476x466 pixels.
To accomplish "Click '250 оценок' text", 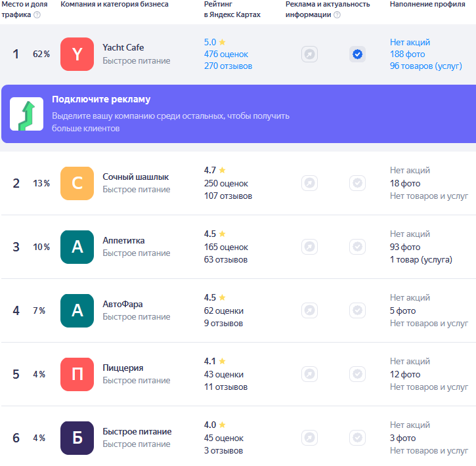I will coord(226,184).
